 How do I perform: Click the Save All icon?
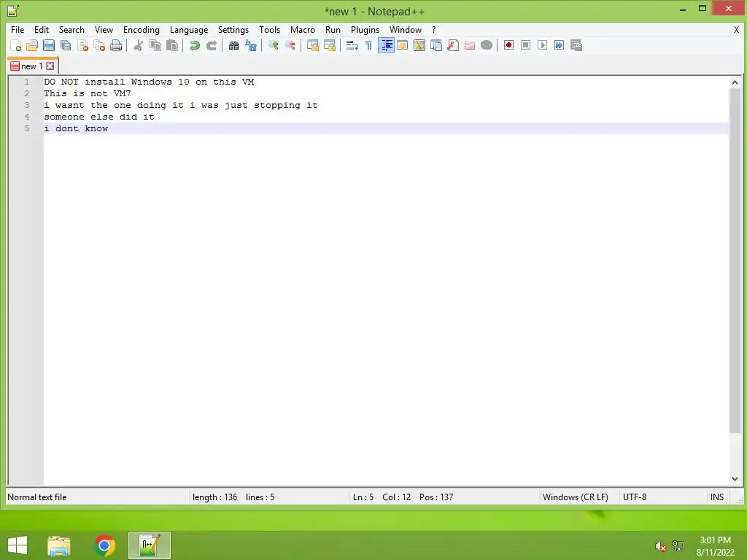66,45
